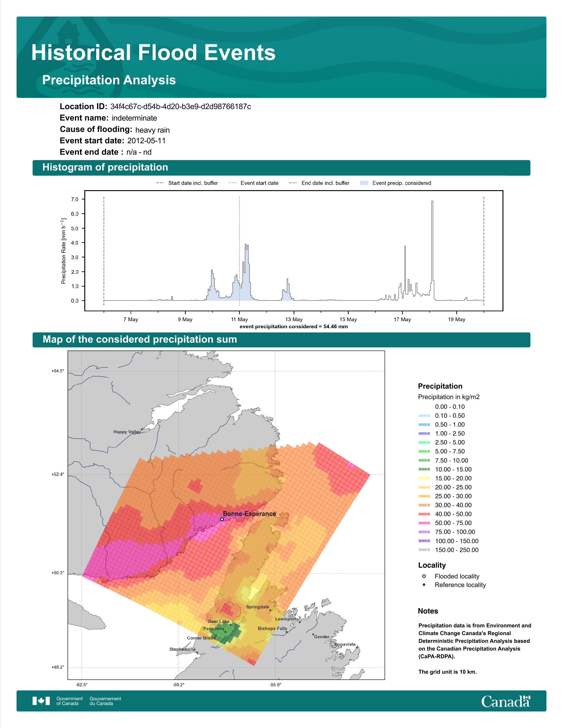Click the 0.00 - 0.10 legend range text
The width and height of the screenshot is (563, 728).
tap(450, 407)
